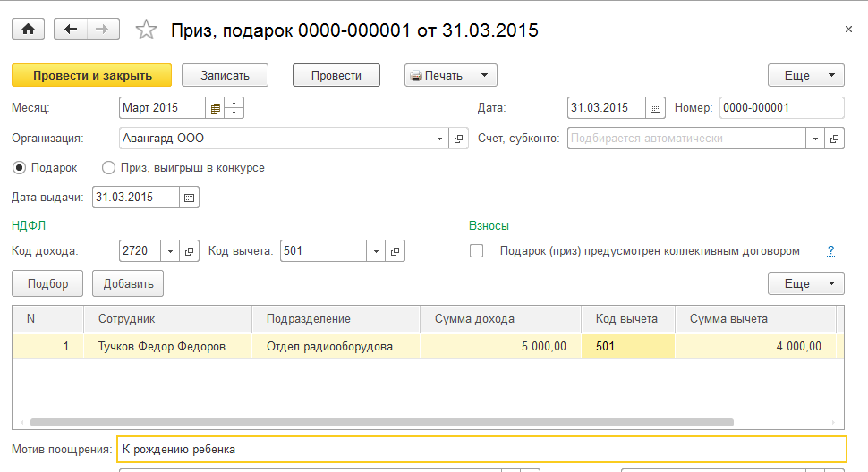Edit the 'Месяц' field value
868x472 pixels.
point(162,108)
